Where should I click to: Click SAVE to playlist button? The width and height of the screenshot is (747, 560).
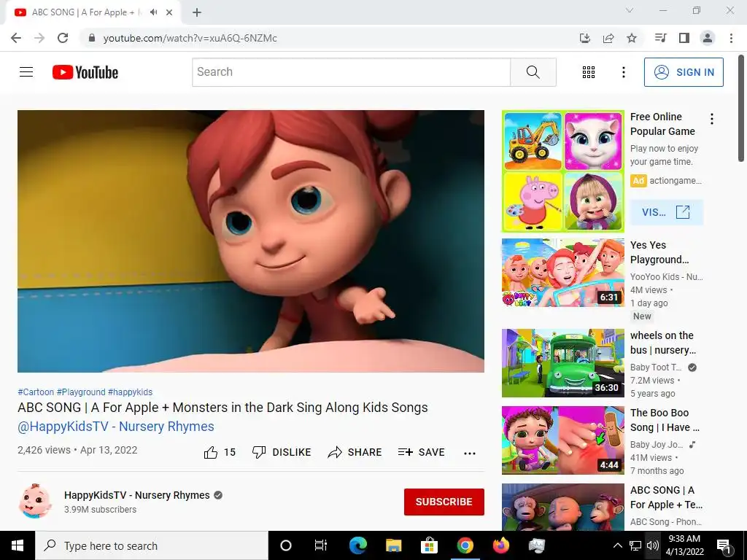click(x=422, y=452)
